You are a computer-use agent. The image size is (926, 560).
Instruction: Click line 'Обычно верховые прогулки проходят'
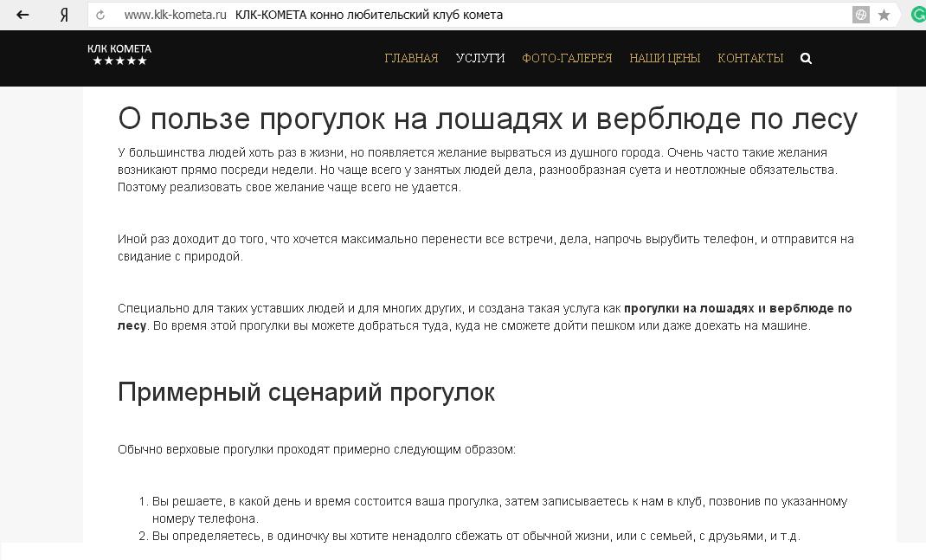tap(317, 449)
